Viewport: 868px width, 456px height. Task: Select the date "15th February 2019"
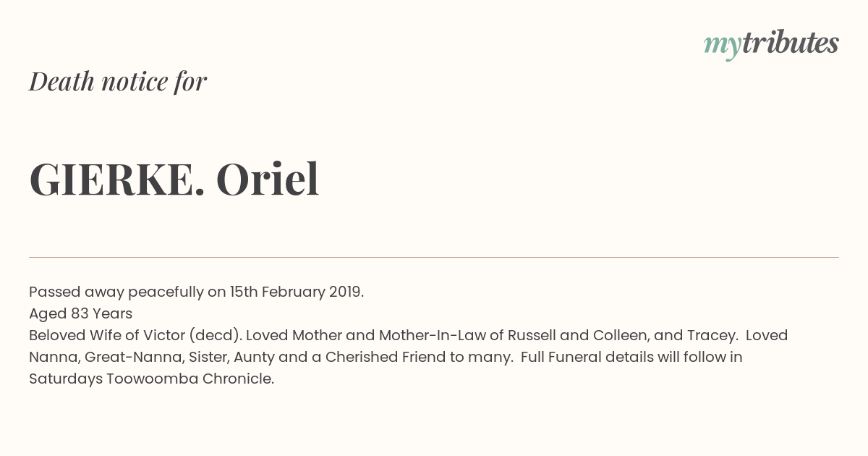click(x=294, y=292)
